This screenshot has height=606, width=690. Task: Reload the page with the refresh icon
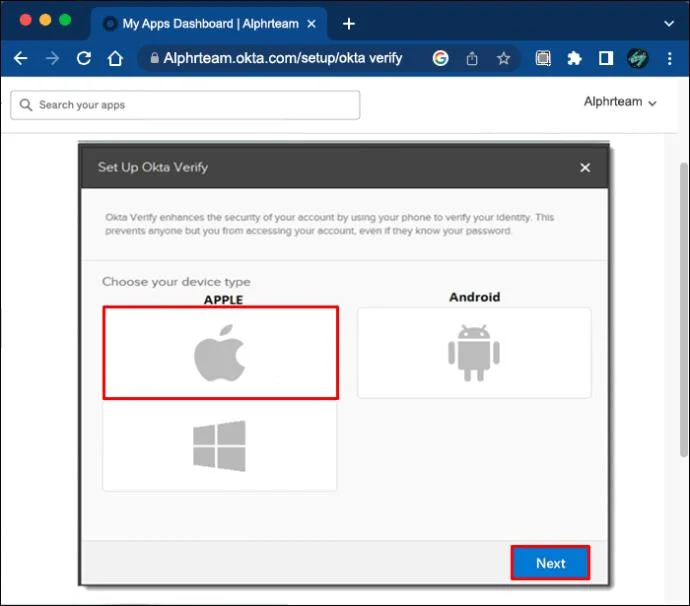point(84,58)
